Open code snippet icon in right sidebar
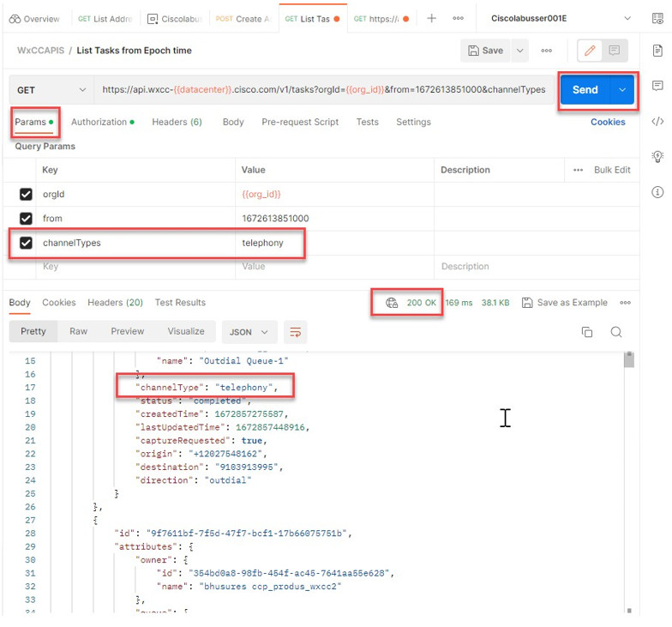Viewport: 672px width, 627px height. coord(657,122)
